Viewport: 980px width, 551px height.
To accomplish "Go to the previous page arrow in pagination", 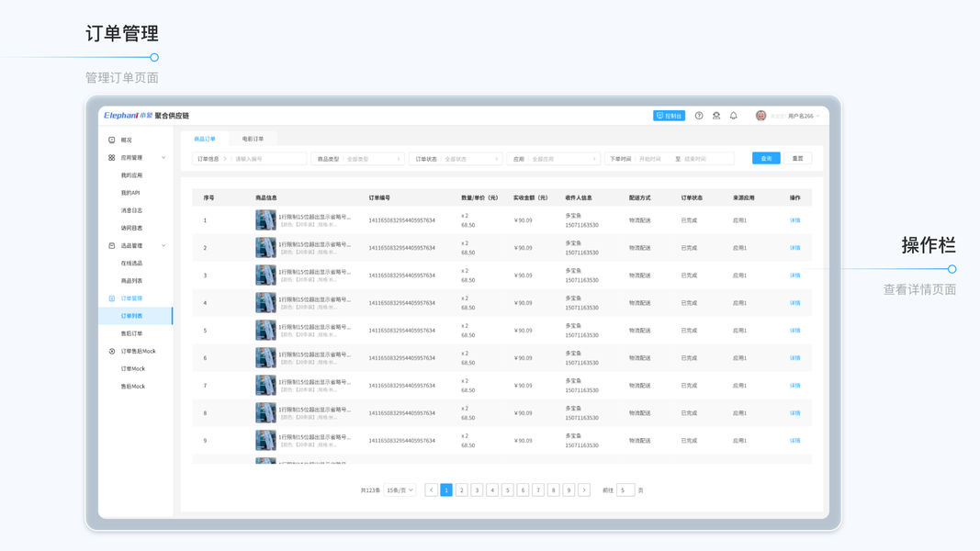I will (x=432, y=490).
